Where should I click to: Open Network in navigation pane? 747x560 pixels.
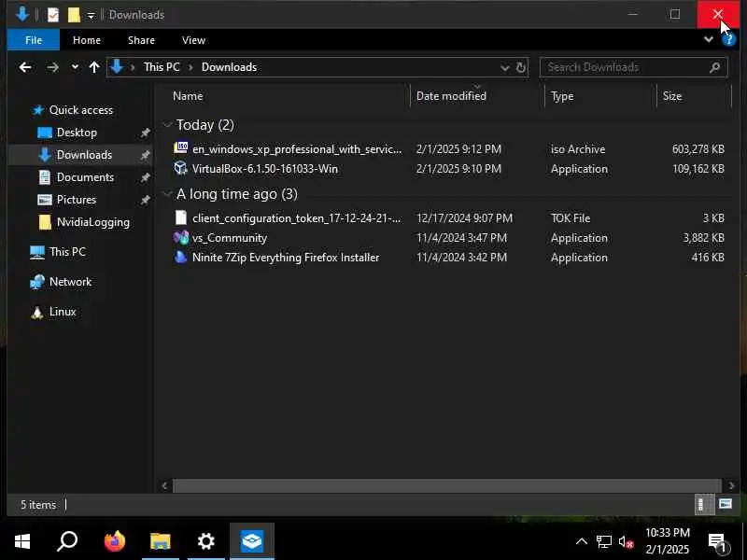(x=70, y=282)
